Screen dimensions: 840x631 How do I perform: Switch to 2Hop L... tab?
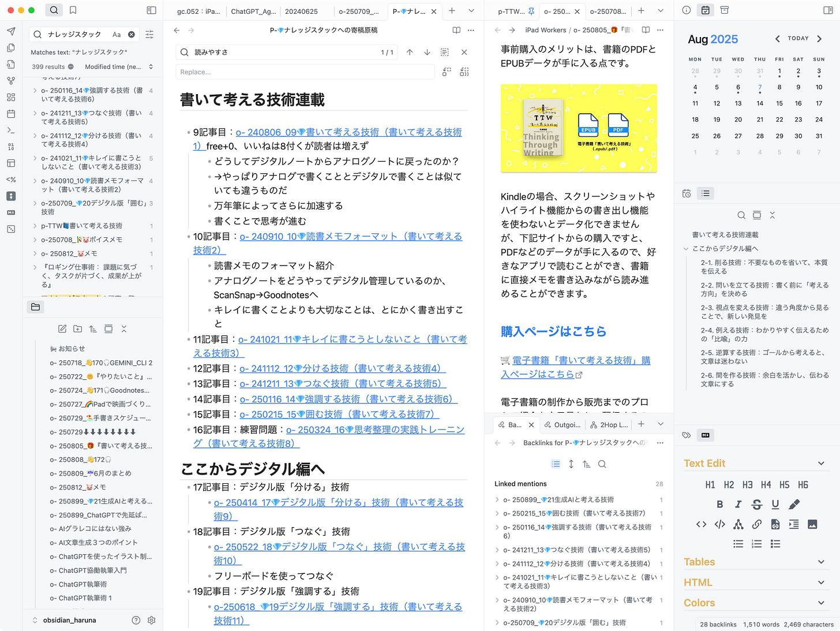click(x=609, y=424)
